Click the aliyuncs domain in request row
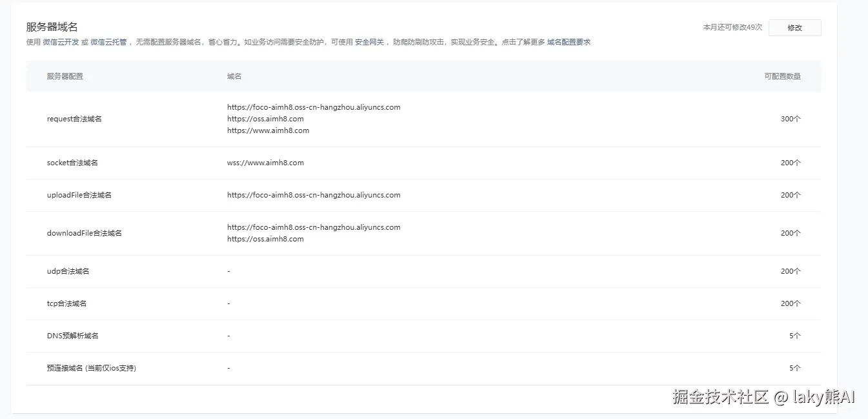 314,107
